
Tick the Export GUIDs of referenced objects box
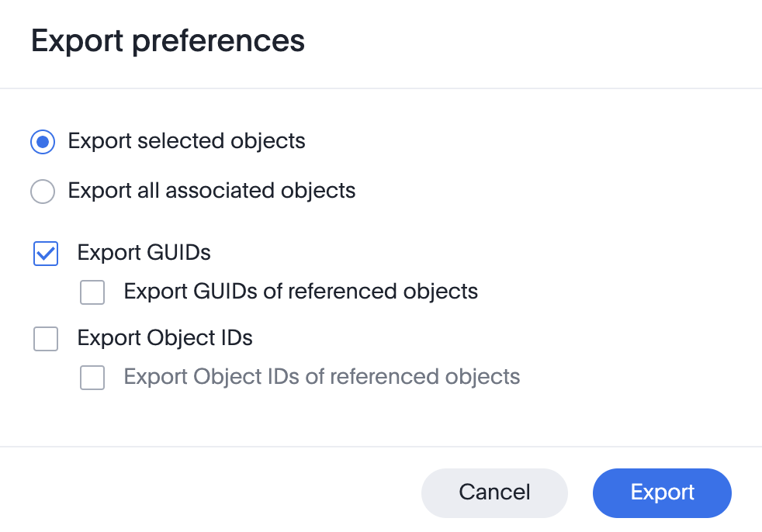point(92,292)
